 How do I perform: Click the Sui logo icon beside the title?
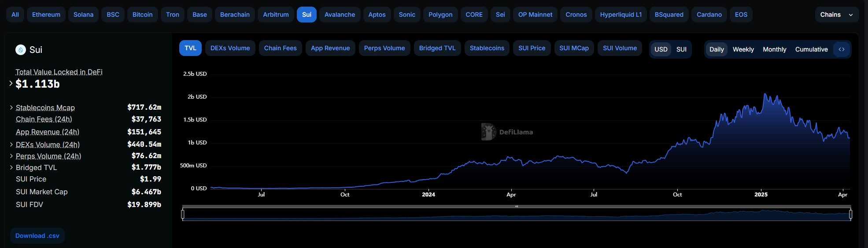pos(21,50)
